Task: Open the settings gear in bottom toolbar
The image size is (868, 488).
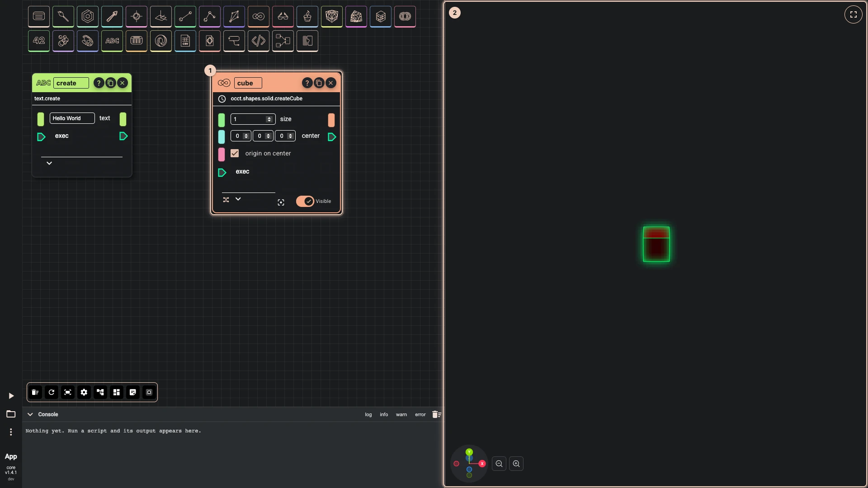Action: tap(84, 392)
